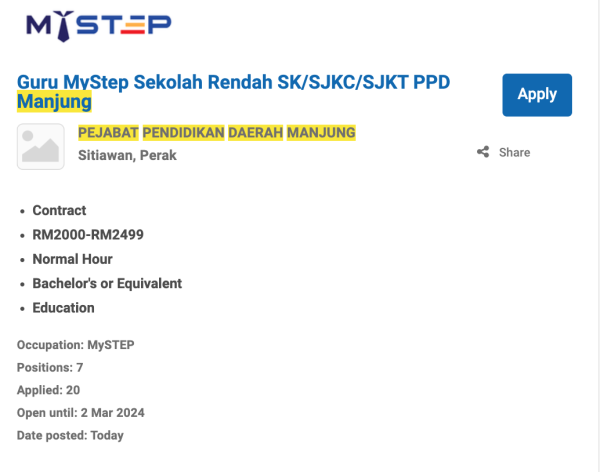
Task: Click the Normal Hour list item
Action: point(72,259)
